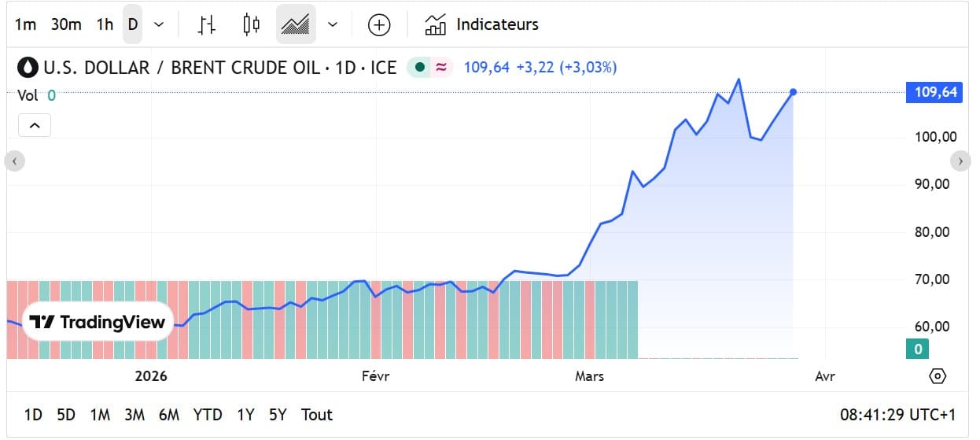Image resolution: width=980 pixels, height=440 pixels.
Task: Toggle the market status indicator pill
Action: coord(430,68)
